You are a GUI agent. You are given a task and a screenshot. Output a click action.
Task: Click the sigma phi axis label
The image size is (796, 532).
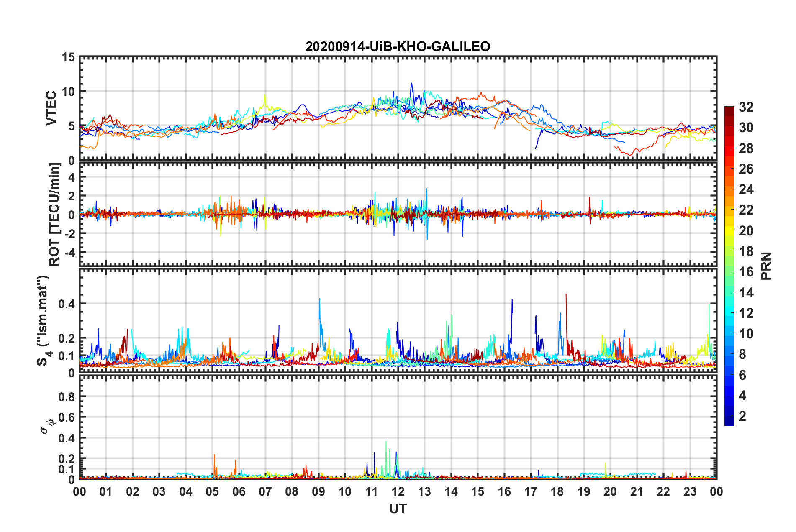pos(47,426)
